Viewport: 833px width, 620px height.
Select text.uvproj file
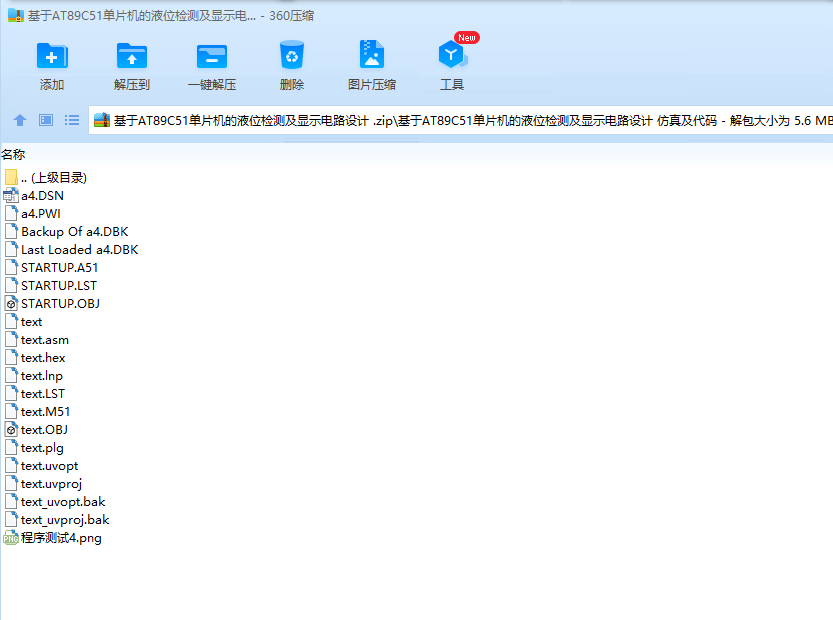point(51,484)
